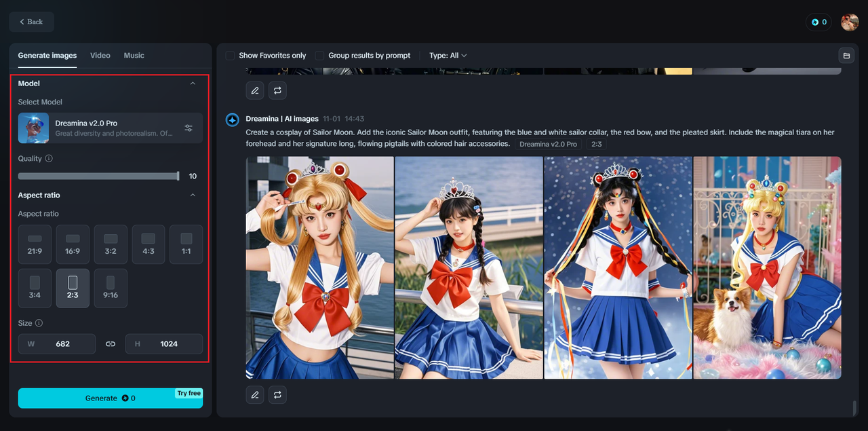Edit the height field showing 1024
The width and height of the screenshot is (868, 431).
164,344
